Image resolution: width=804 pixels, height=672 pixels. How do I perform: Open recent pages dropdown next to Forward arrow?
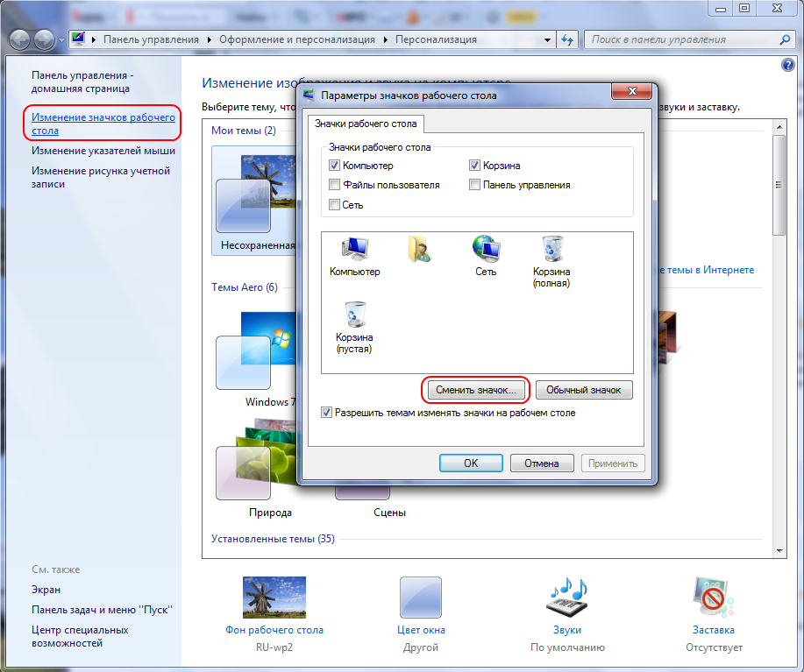[61, 40]
